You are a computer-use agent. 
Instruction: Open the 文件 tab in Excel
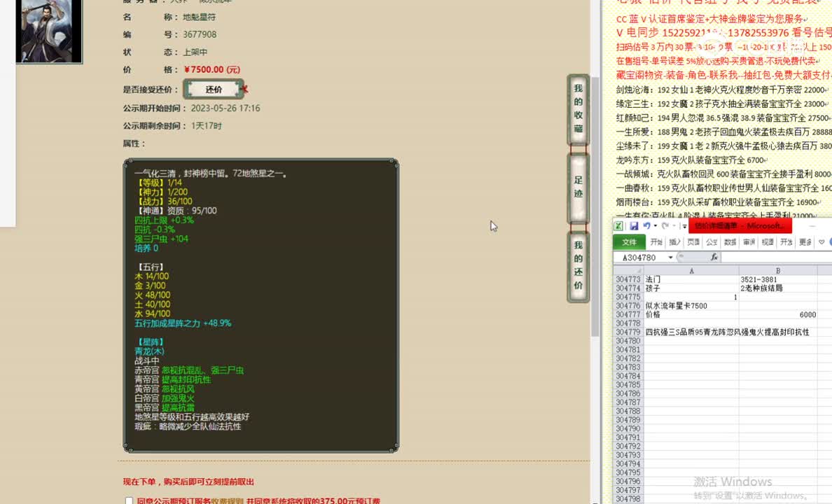click(x=629, y=242)
